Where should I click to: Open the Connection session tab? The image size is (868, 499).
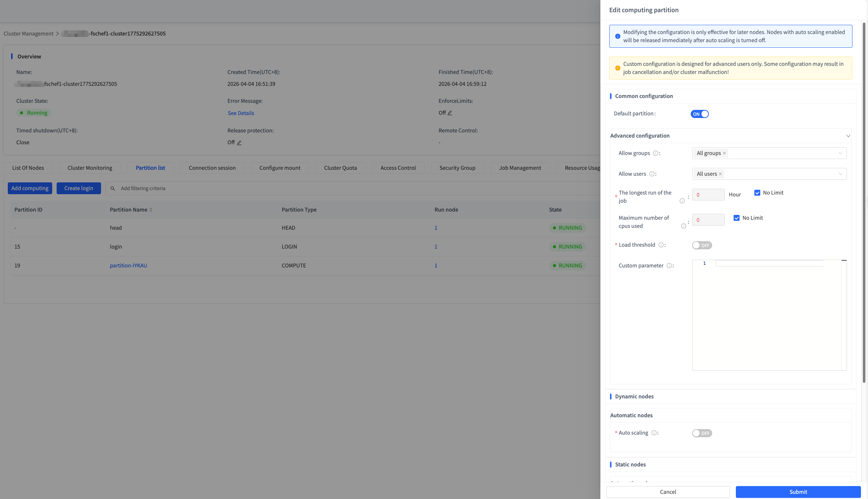[212, 168]
